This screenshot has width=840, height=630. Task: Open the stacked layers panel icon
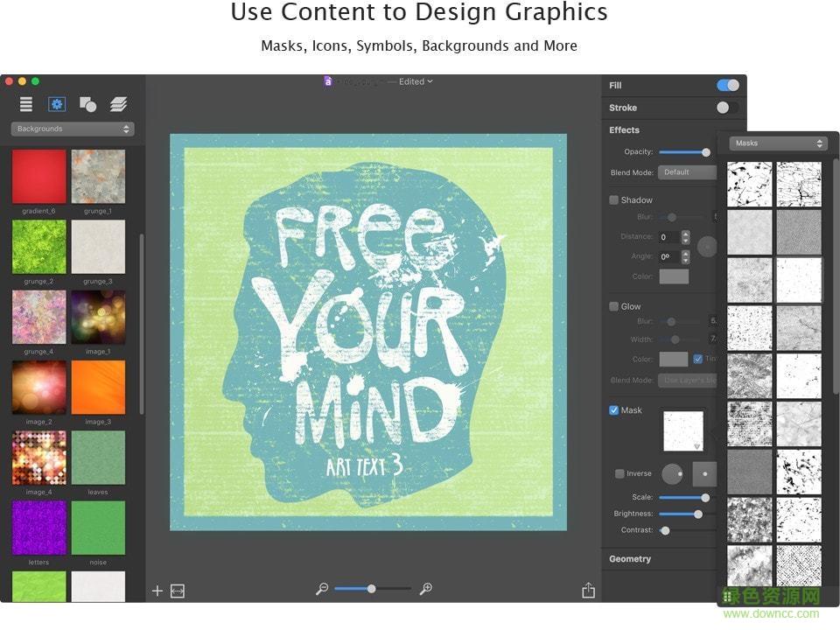[118, 104]
